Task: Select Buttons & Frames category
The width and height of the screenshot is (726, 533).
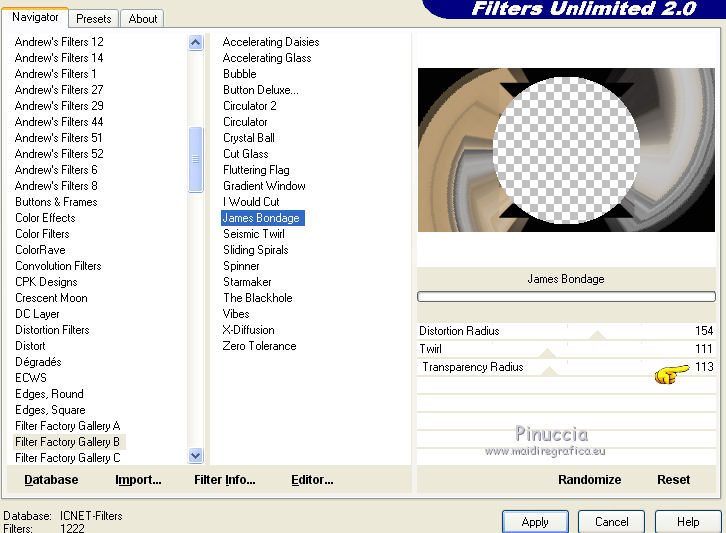Action: [x=56, y=202]
